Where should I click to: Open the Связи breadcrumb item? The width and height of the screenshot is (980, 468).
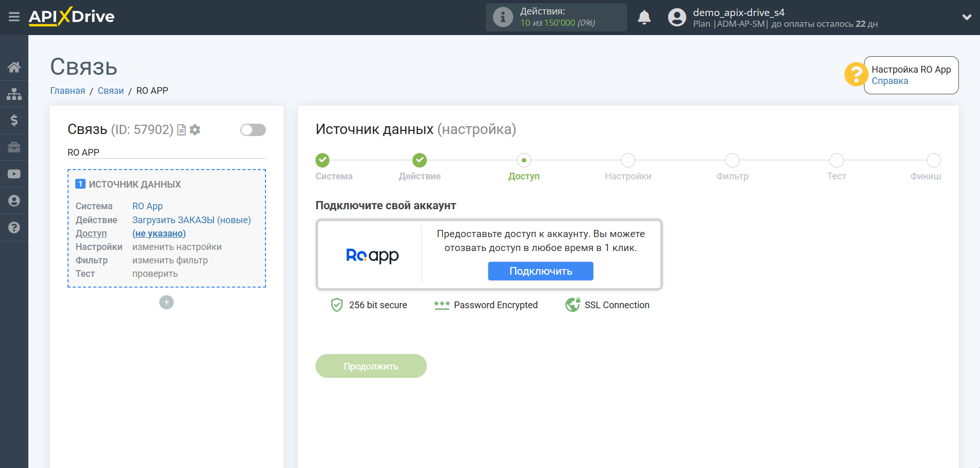pyautogui.click(x=110, y=90)
